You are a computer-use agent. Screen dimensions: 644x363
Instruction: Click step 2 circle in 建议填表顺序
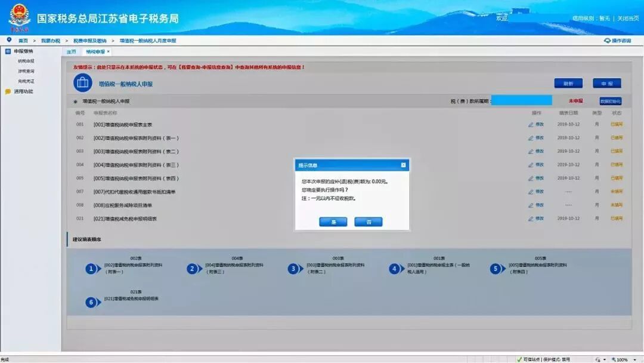[x=192, y=269]
